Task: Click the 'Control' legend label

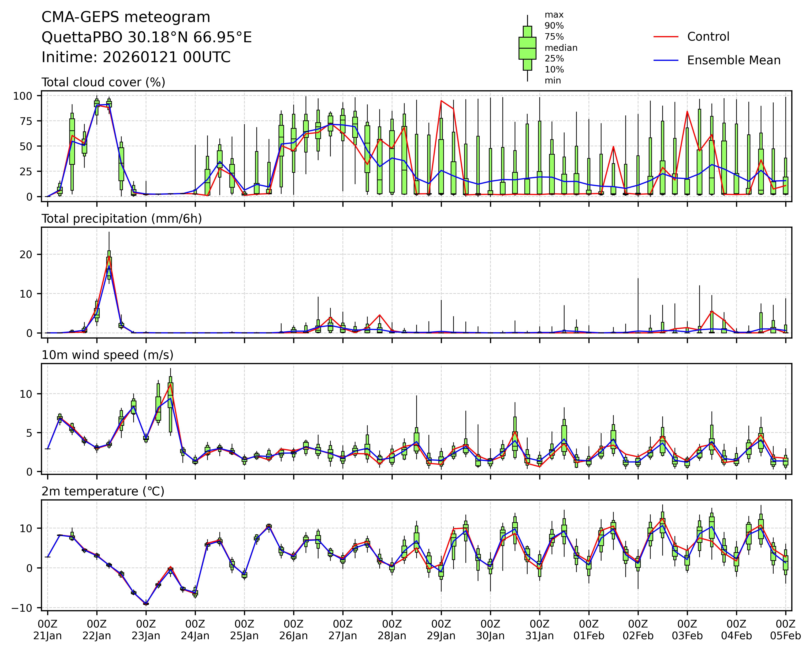Action: pos(708,37)
